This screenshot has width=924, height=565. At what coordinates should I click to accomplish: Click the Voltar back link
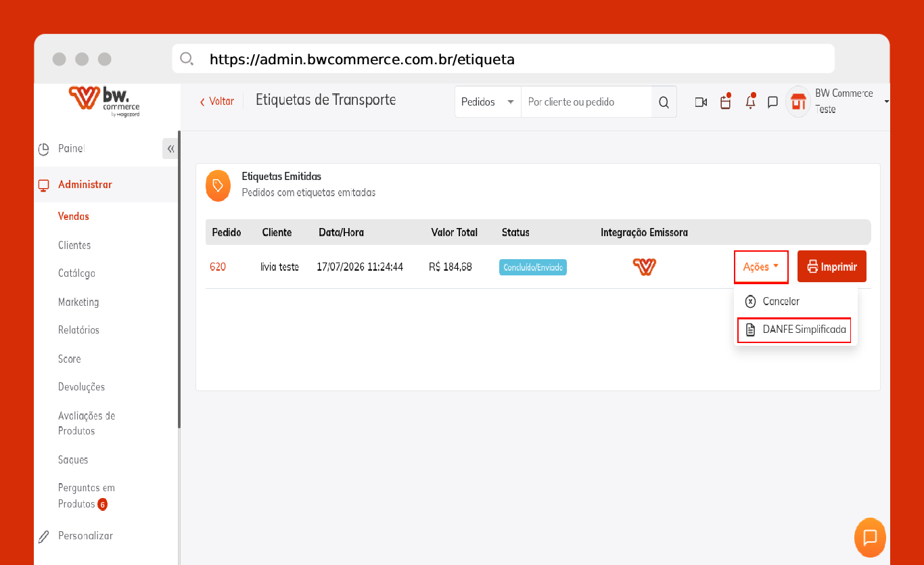(216, 101)
